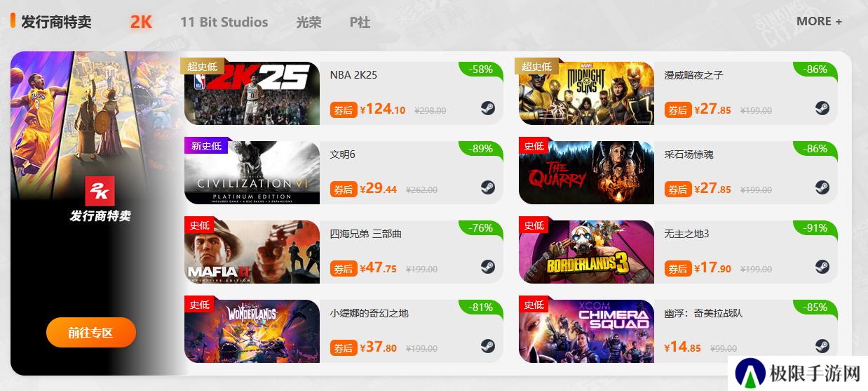Click the 券后 coupon tag on 小缇娜的奇幻之地
868x391 pixels.
coord(344,347)
